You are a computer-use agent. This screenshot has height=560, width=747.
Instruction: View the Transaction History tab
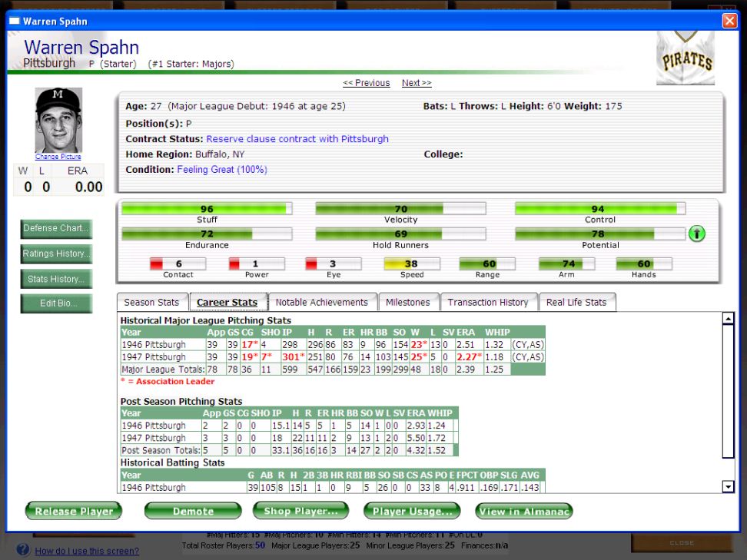pos(488,303)
